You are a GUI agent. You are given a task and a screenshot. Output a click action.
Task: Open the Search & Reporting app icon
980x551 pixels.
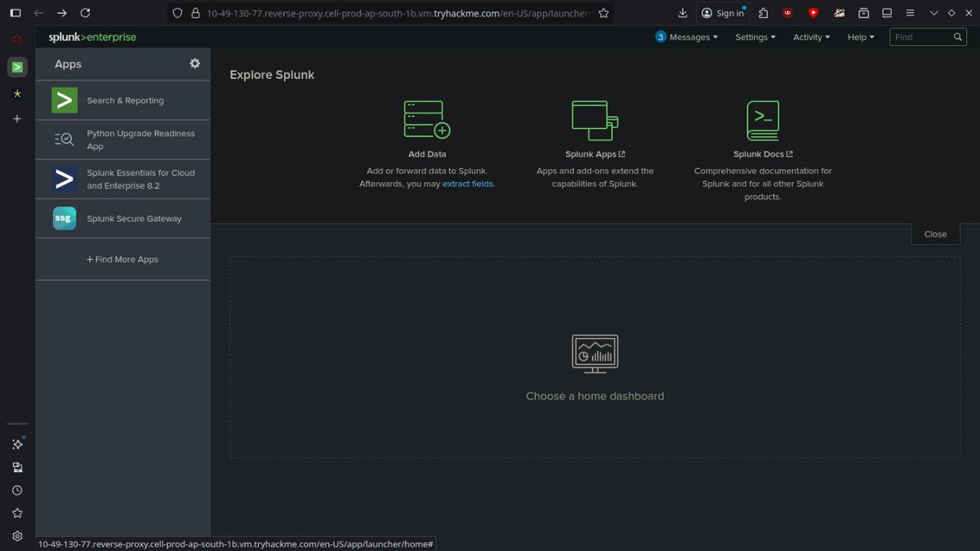(x=64, y=100)
